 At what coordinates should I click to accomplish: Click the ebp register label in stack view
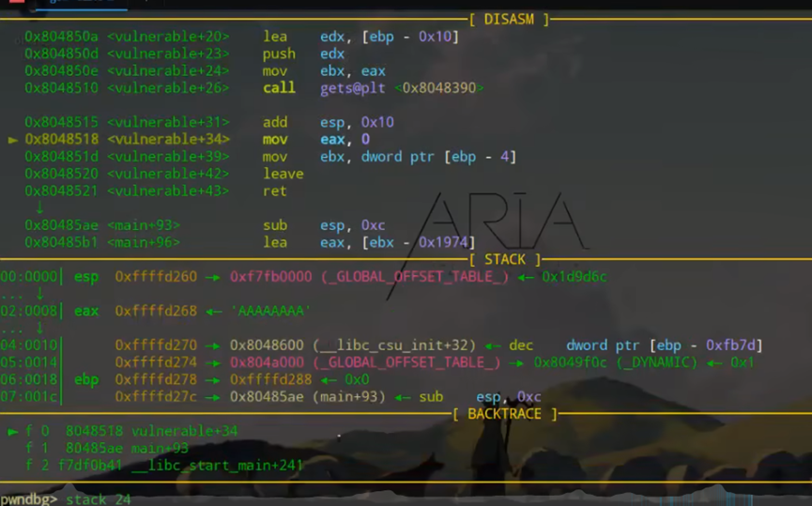[x=86, y=379]
